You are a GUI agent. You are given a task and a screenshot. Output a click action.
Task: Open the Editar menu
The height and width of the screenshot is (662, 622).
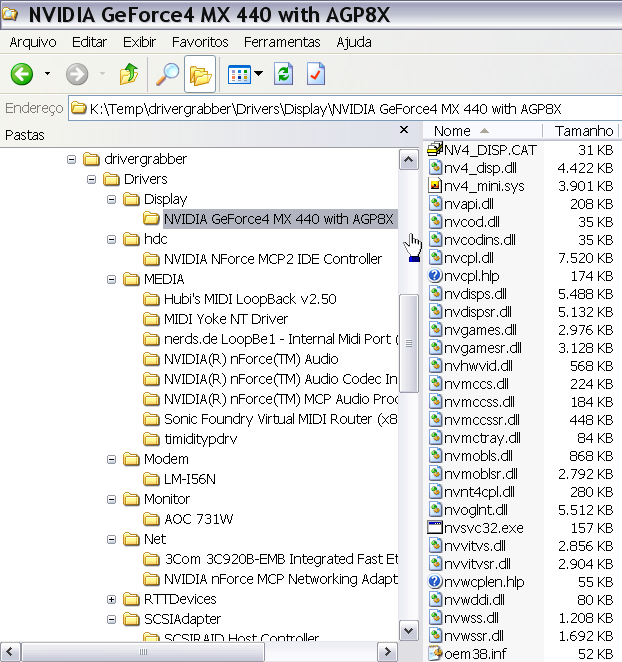click(89, 42)
